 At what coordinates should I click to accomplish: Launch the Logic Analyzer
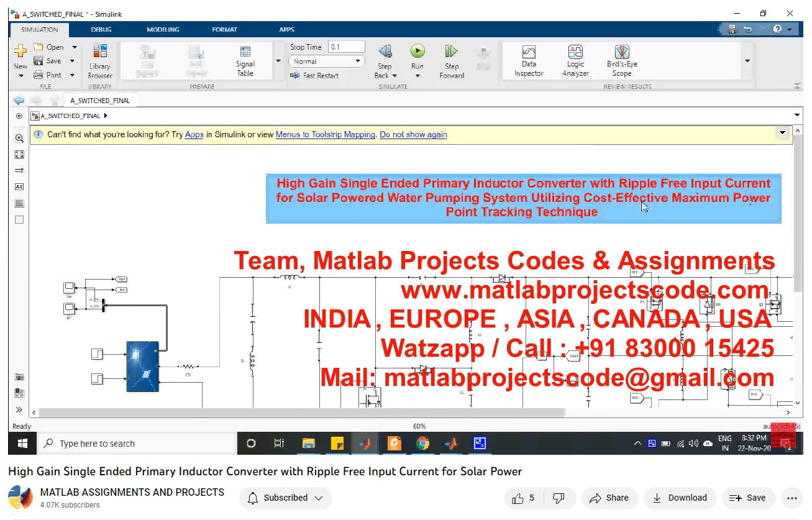point(575,60)
